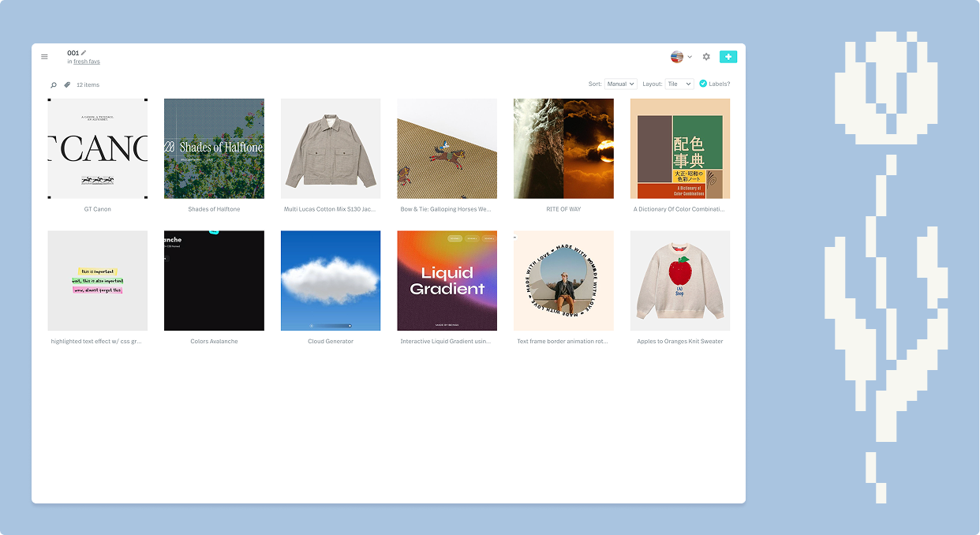980x535 pixels.
Task: Select the Apples to Oranges Knit Sweater image
Action: [680, 281]
